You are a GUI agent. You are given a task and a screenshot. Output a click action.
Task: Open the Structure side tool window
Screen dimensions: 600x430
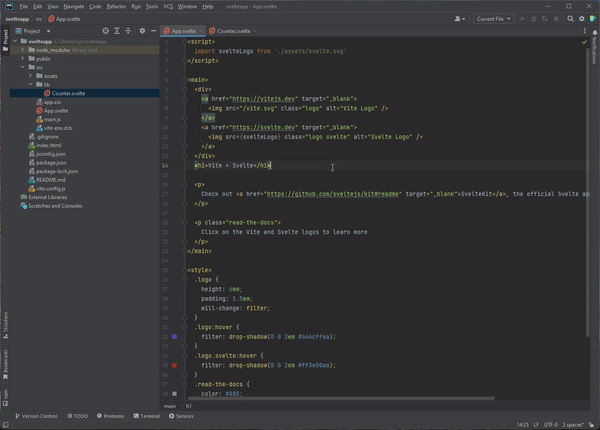[x=5, y=325]
